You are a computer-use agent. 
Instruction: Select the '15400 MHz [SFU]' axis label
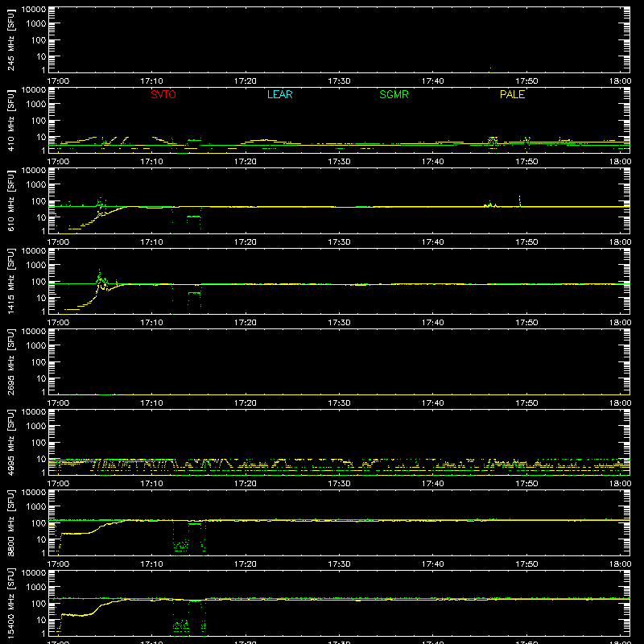coord(10,603)
